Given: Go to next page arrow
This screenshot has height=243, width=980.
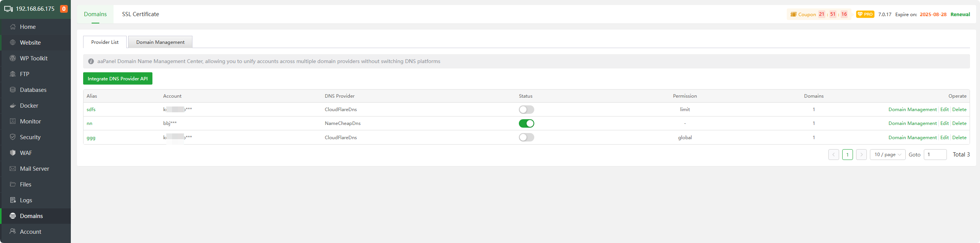Looking at the screenshot, I should [x=861, y=155].
